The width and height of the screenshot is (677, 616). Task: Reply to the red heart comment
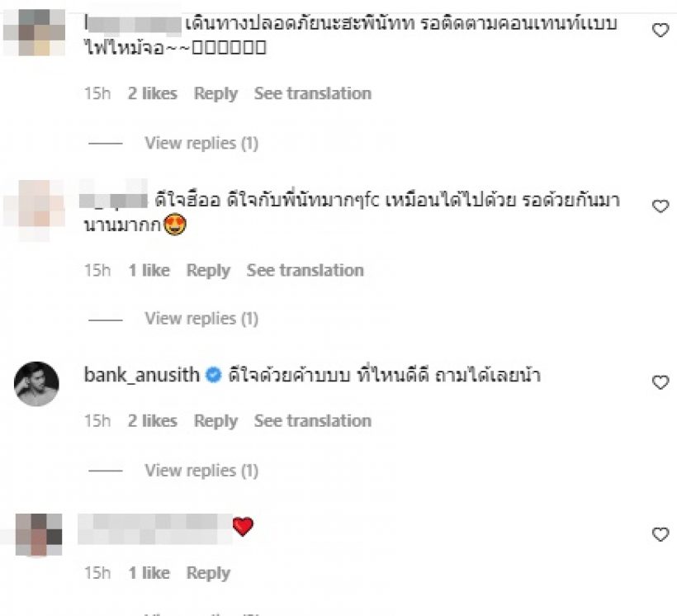coord(209,573)
